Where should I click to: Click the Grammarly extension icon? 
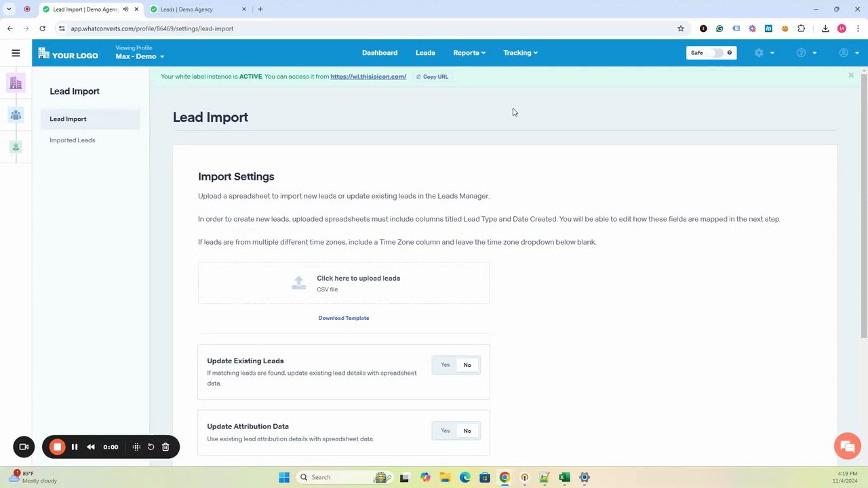click(719, 28)
